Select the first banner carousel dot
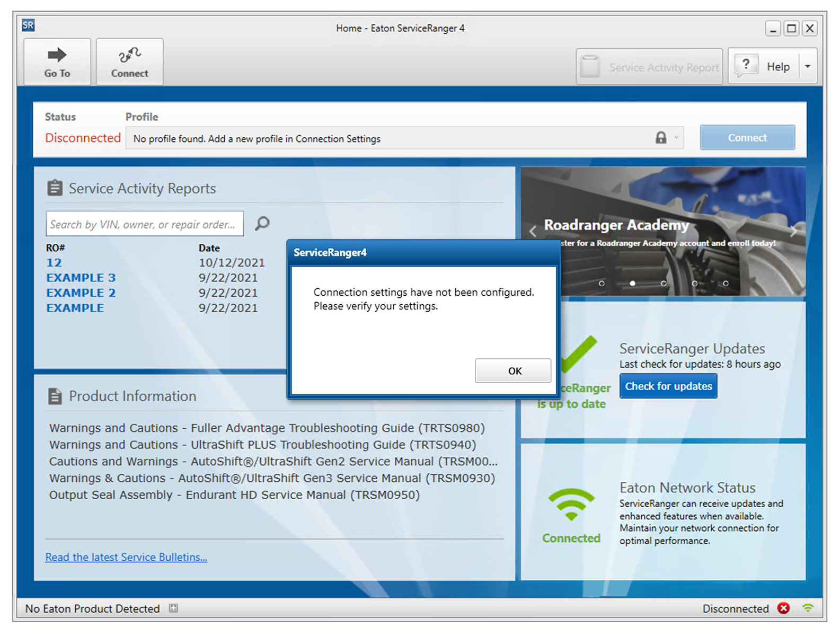Image resolution: width=840 pixels, height=636 pixels. 602,284
